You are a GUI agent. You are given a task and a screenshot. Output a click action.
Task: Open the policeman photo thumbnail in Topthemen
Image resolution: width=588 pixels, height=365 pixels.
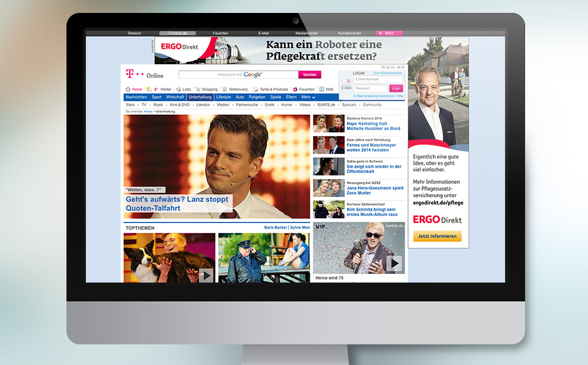coord(264,258)
